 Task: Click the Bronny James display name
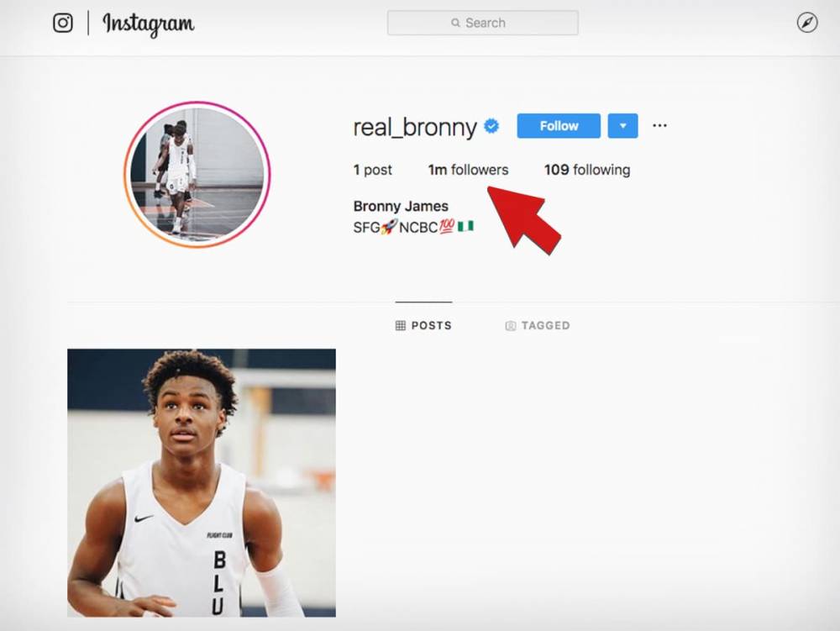pyautogui.click(x=401, y=206)
